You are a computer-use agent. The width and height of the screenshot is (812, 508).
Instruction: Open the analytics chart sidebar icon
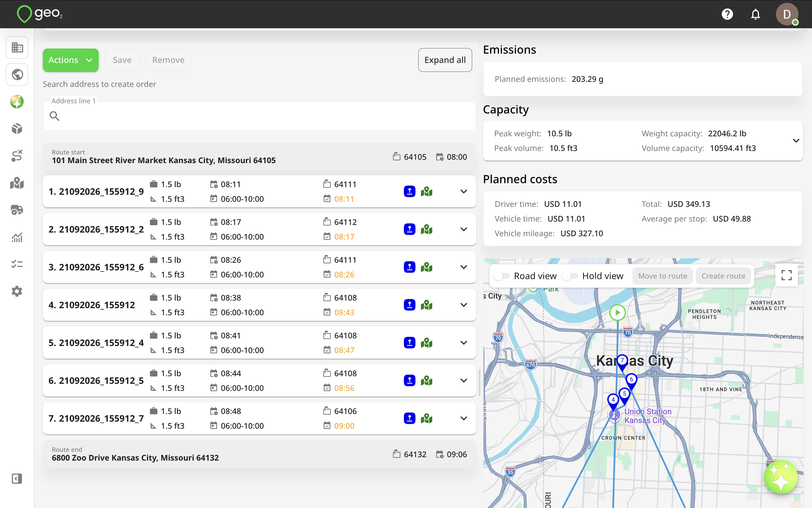coord(17,237)
